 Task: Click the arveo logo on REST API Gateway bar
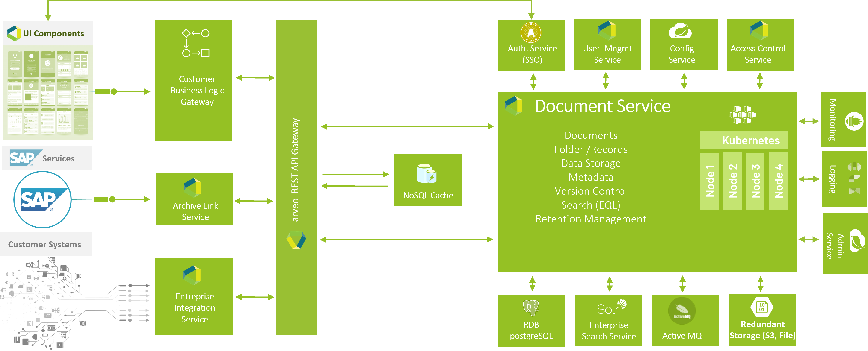[x=296, y=240]
